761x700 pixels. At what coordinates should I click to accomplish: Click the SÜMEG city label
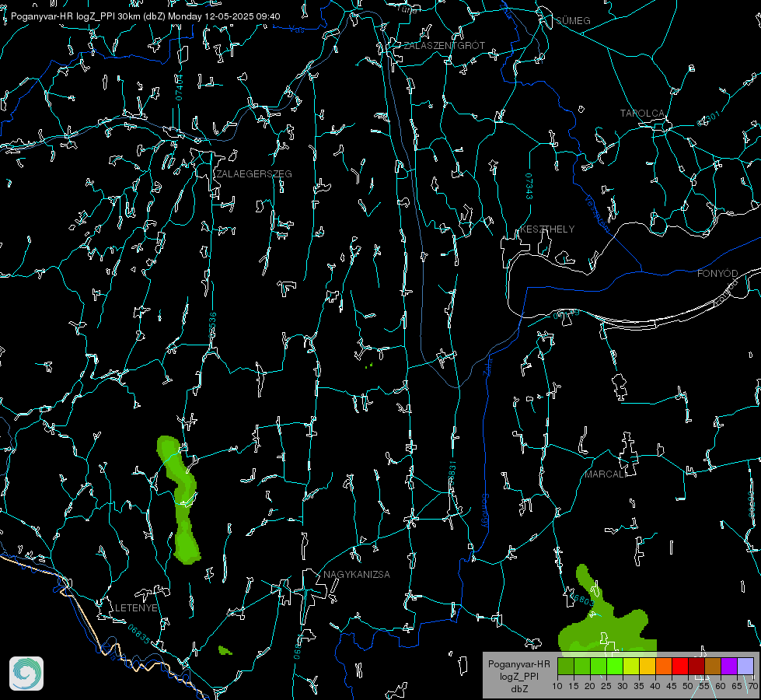click(x=573, y=21)
